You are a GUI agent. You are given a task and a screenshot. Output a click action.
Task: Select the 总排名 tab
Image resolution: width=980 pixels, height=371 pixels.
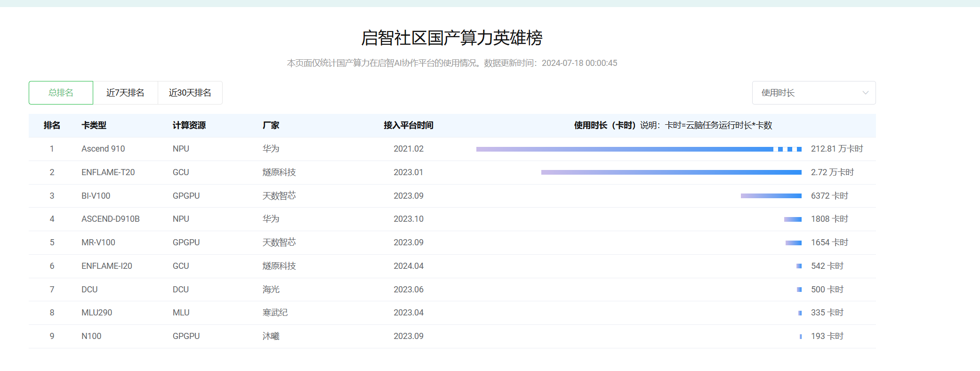point(61,93)
